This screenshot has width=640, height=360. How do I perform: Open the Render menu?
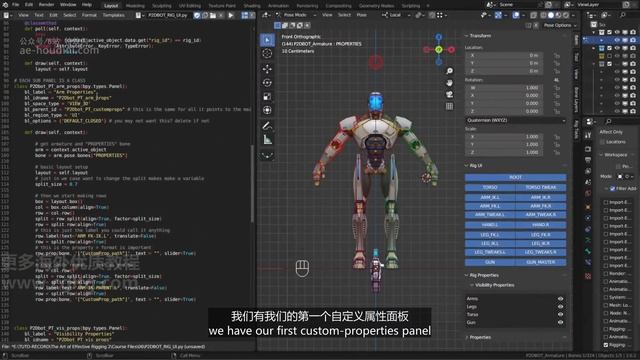pos(47,5)
